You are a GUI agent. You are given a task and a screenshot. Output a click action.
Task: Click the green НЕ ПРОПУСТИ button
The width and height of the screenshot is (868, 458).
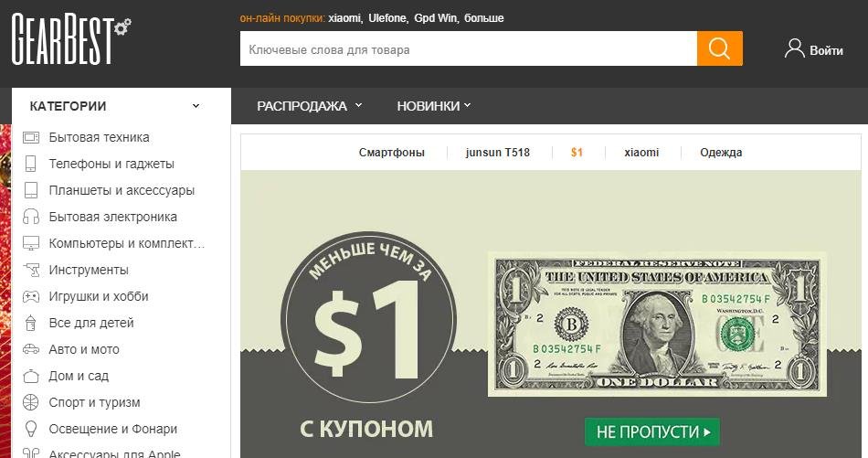pos(652,432)
